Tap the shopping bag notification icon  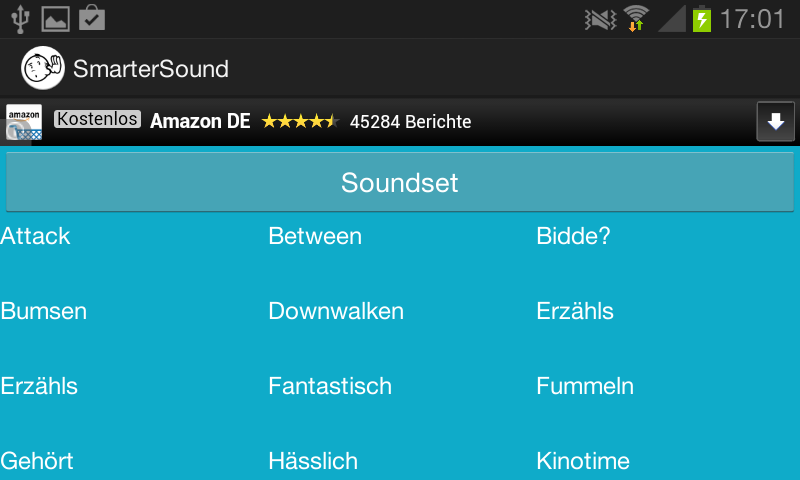click(x=92, y=18)
